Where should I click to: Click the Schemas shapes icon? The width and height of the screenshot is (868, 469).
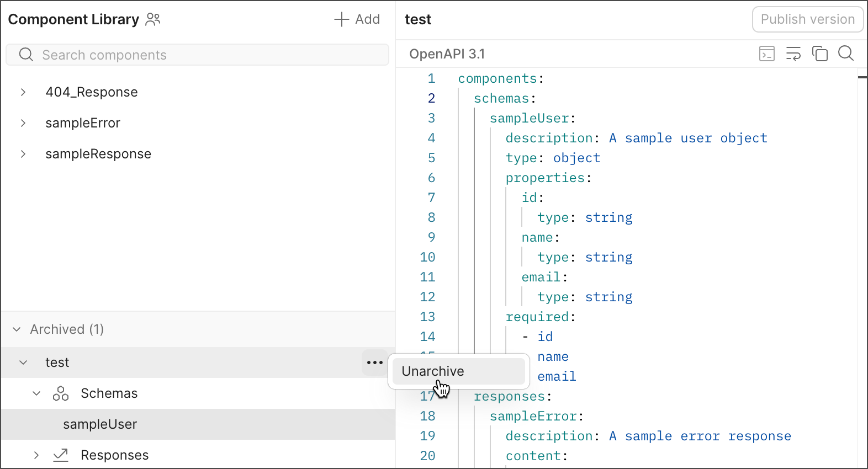(61, 393)
